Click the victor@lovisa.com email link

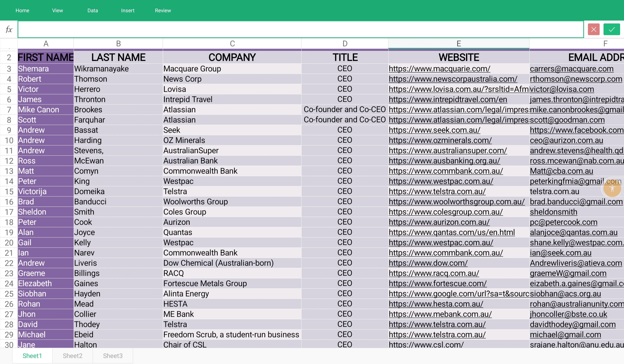coord(562,89)
